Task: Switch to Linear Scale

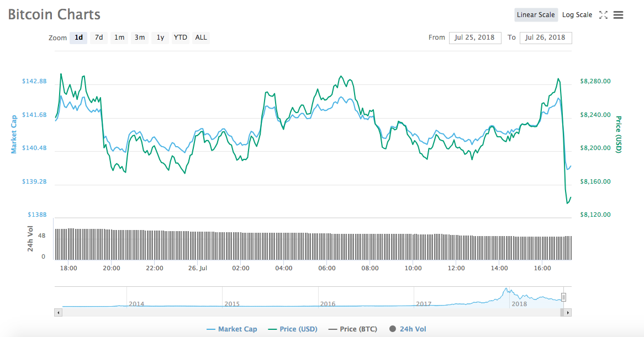Action: [x=536, y=15]
